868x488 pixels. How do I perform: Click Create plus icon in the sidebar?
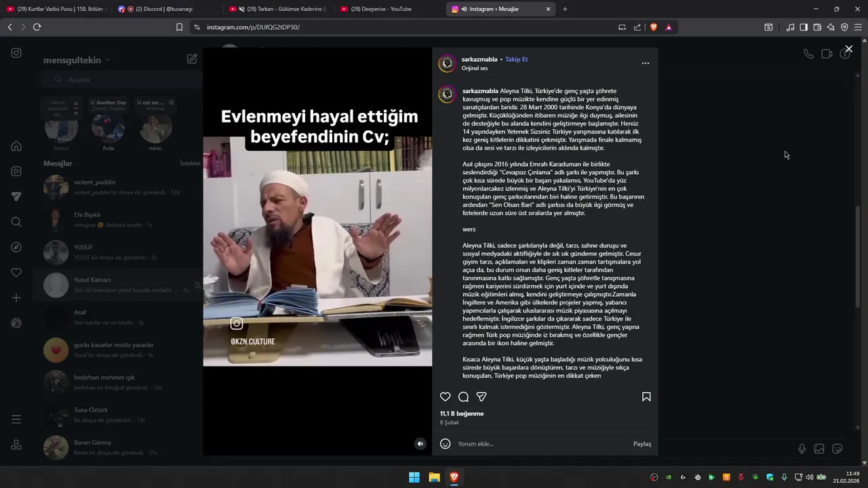pyautogui.click(x=16, y=298)
